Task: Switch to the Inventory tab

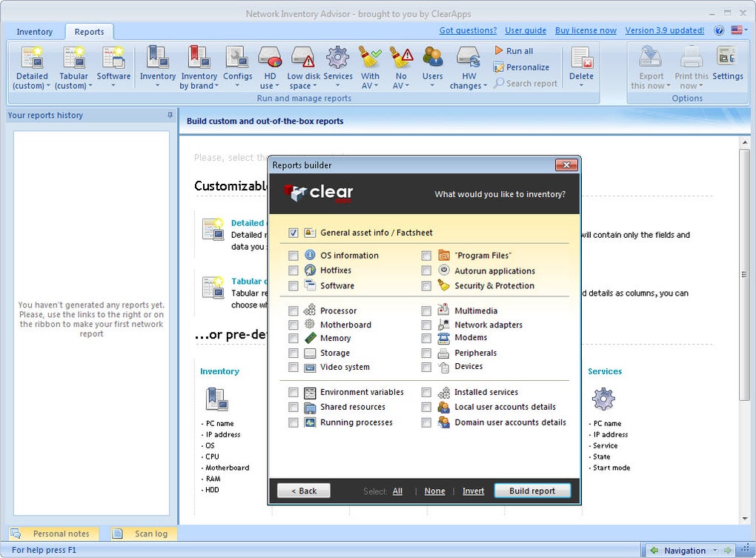Action: tap(34, 32)
